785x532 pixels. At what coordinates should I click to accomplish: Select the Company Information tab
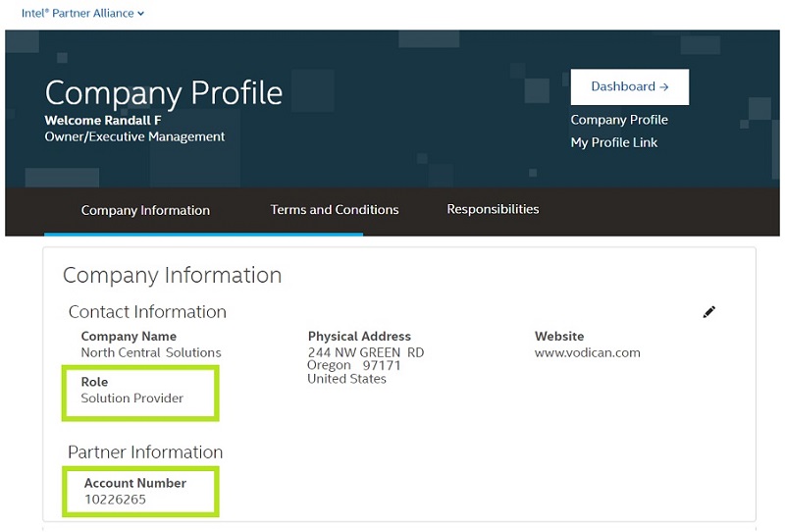tap(145, 210)
